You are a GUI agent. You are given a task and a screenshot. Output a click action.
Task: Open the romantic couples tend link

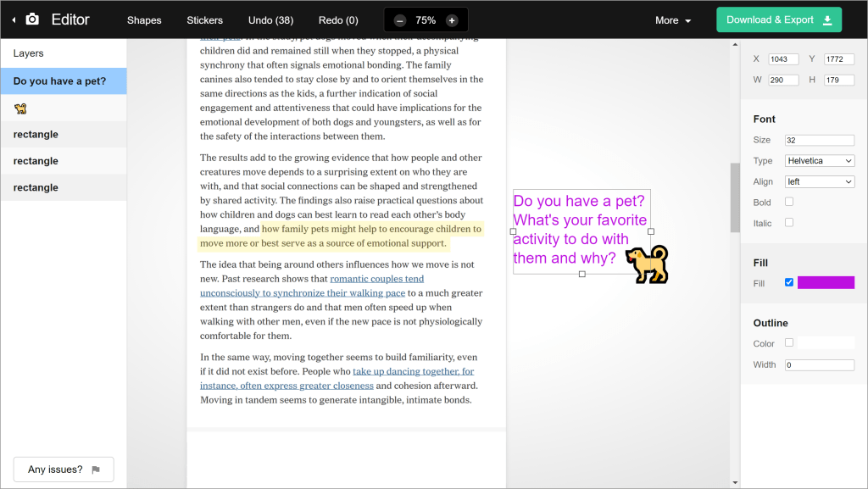click(x=376, y=279)
